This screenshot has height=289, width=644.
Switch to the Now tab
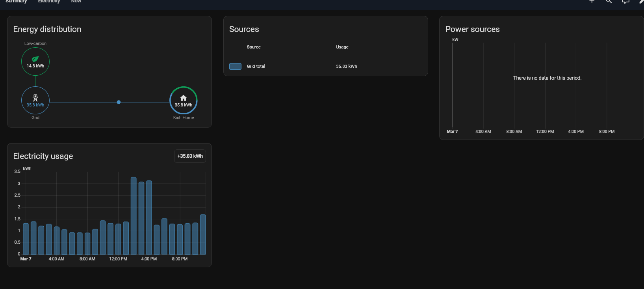click(x=76, y=2)
